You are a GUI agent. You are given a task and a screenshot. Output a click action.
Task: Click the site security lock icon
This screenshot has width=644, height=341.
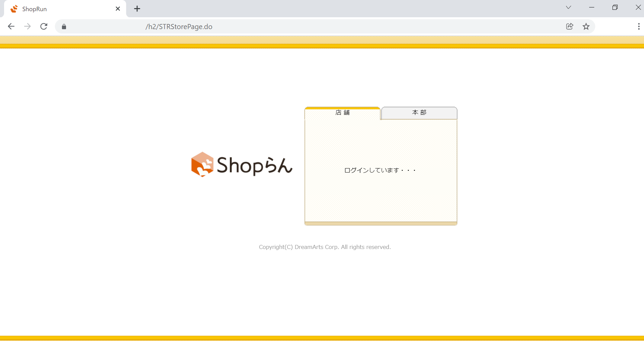[x=64, y=27]
